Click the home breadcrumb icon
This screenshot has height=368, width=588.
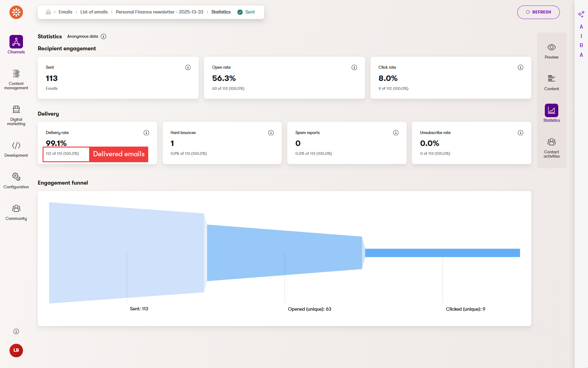(x=48, y=12)
